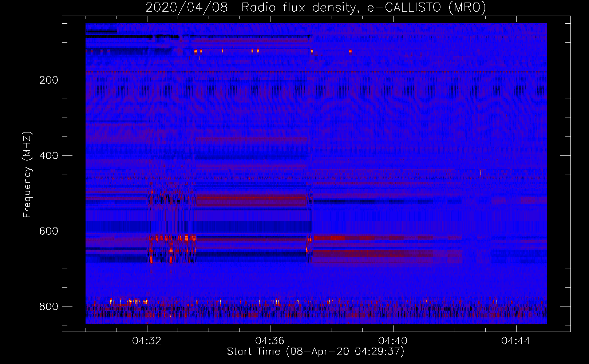The width and height of the screenshot is (589, 364).
Task: Click the 600 frequency tick label
Action: click(49, 232)
